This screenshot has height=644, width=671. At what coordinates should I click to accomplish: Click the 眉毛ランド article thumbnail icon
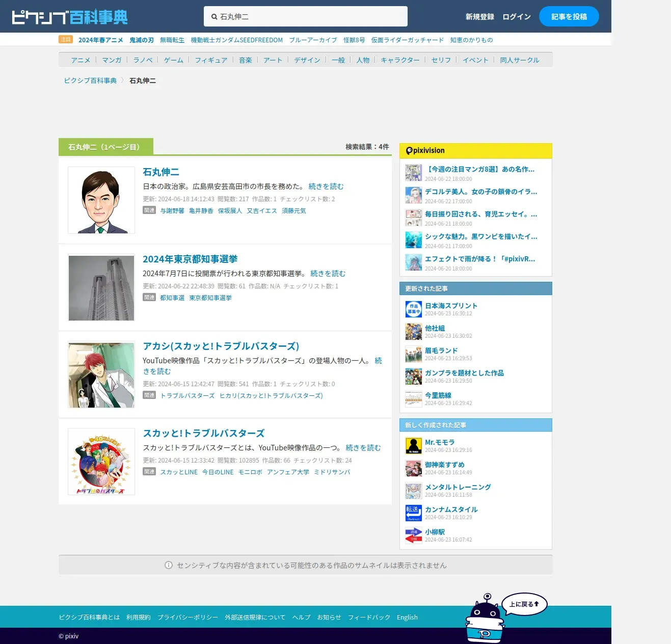413,354
